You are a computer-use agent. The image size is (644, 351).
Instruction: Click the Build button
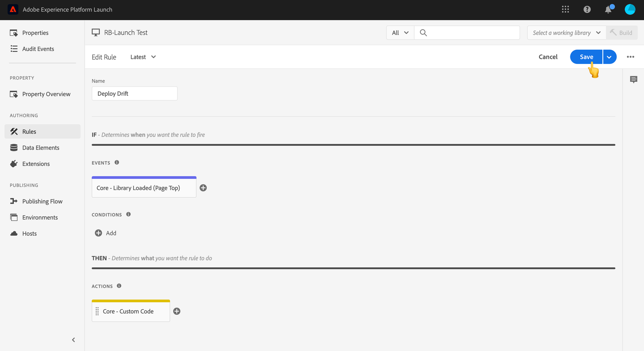pos(622,33)
